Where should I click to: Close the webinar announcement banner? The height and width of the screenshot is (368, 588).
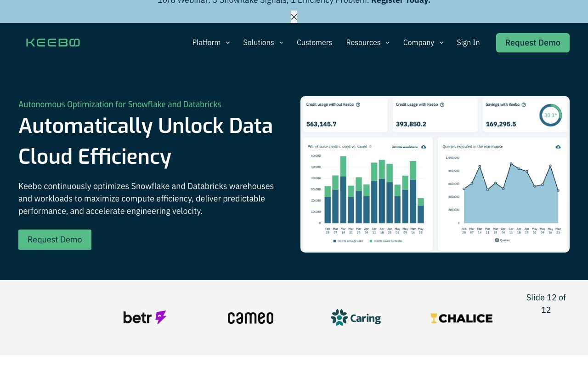(x=294, y=17)
